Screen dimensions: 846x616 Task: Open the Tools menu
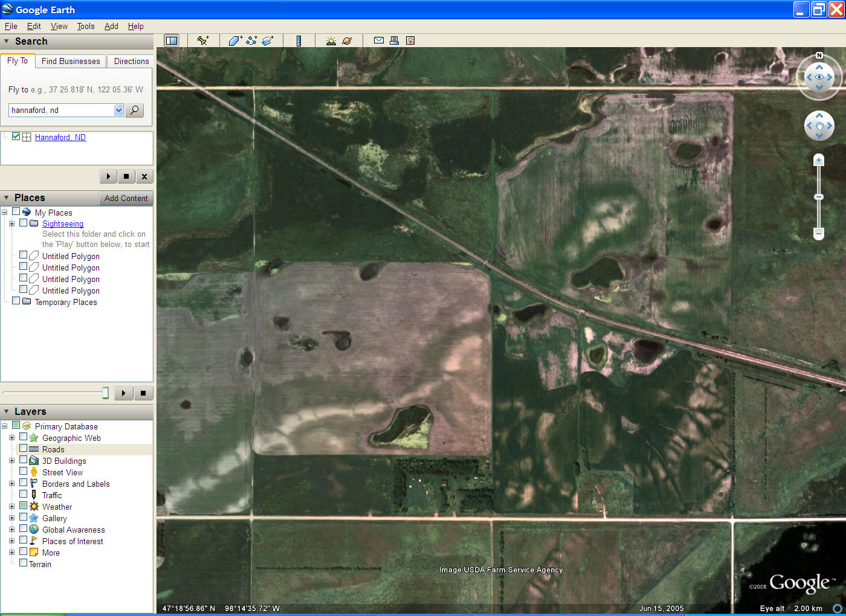[x=86, y=26]
